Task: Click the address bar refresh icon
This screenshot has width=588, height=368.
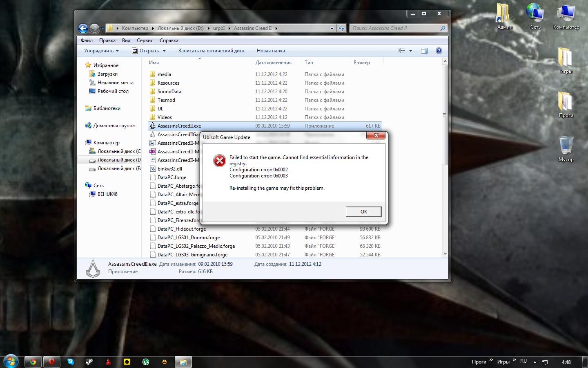Action: pyautogui.click(x=341, y=28)
